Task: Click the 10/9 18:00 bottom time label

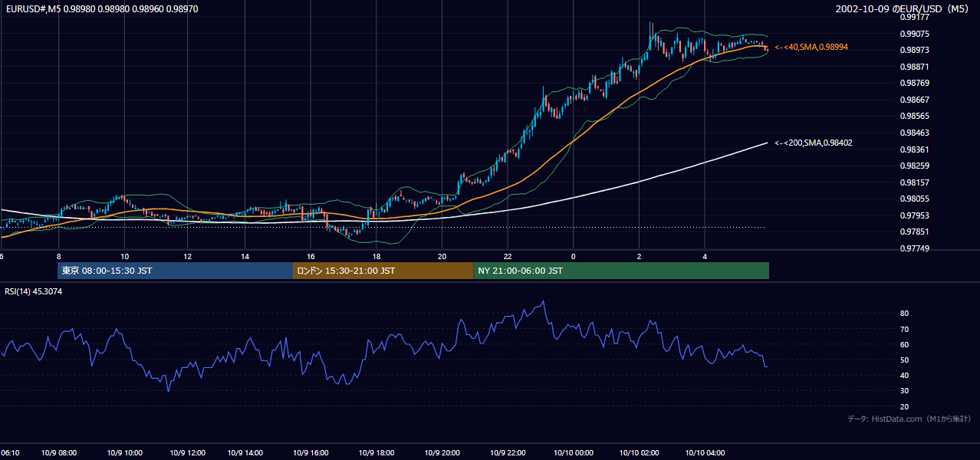Action: coord(377,453)
